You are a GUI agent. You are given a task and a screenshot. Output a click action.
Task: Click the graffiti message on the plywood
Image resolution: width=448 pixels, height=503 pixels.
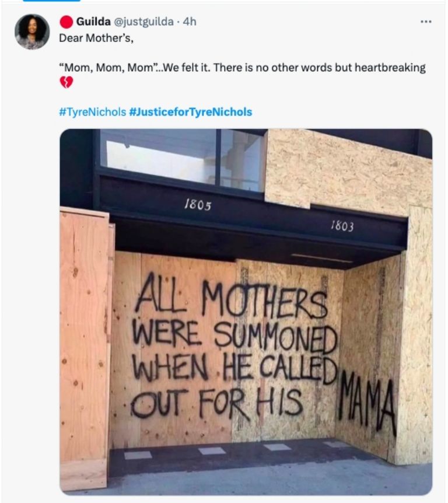(233, 344)
